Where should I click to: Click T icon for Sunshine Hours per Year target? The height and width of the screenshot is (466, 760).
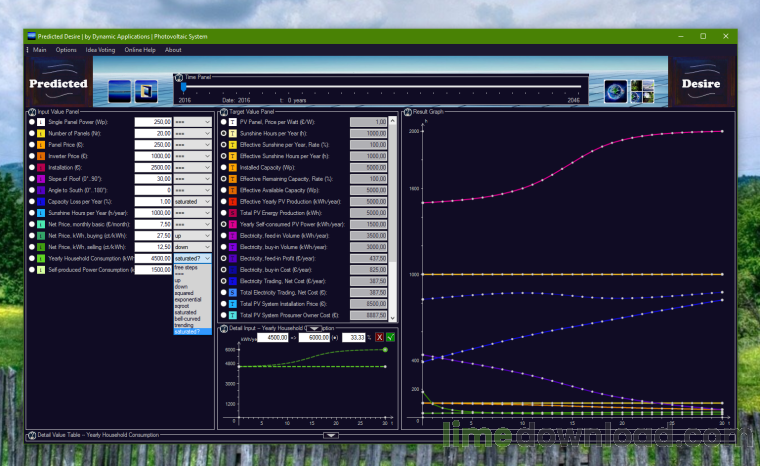tap(233, 133)
